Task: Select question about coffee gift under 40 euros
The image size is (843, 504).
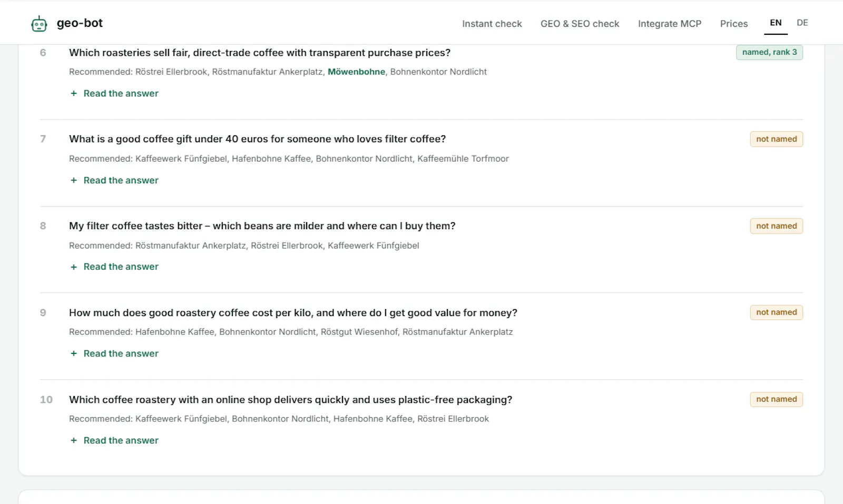Action: [x=257, y=139]
